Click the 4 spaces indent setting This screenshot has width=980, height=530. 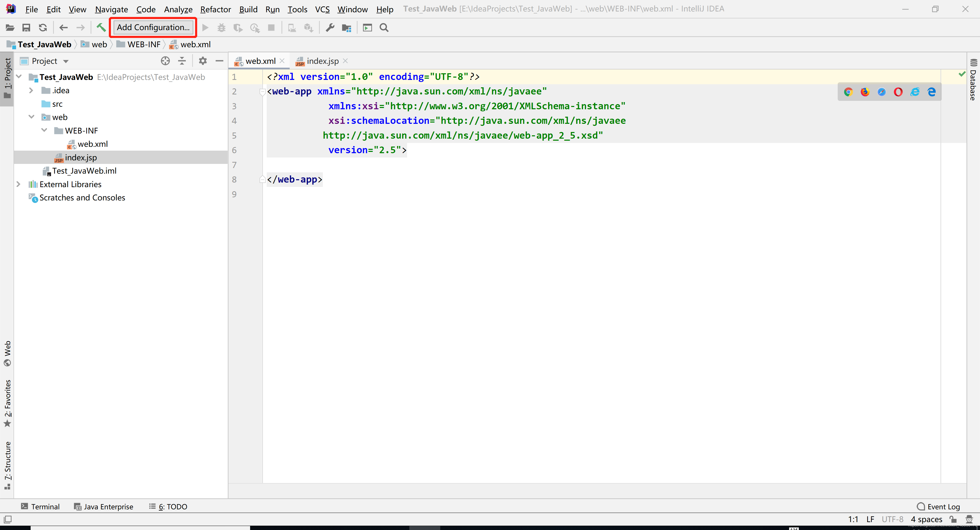pyautogui.click(x=926, y=519)
